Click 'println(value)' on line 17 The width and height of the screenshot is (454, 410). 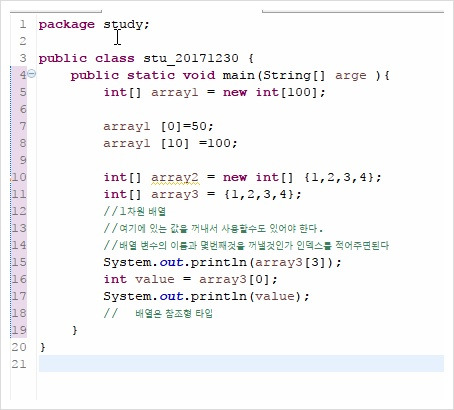(x=246, y=296)
